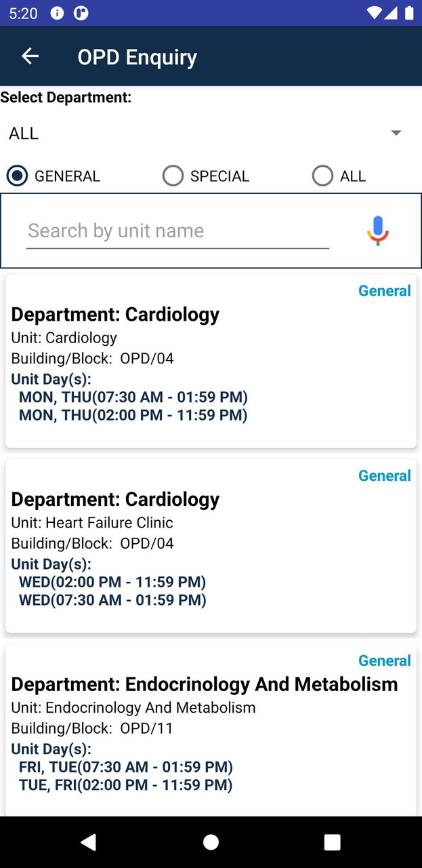Viewport: 422px width, 868px height.
Task: Tap the dropdown arrow next to ALL
Action: (396, 133)
